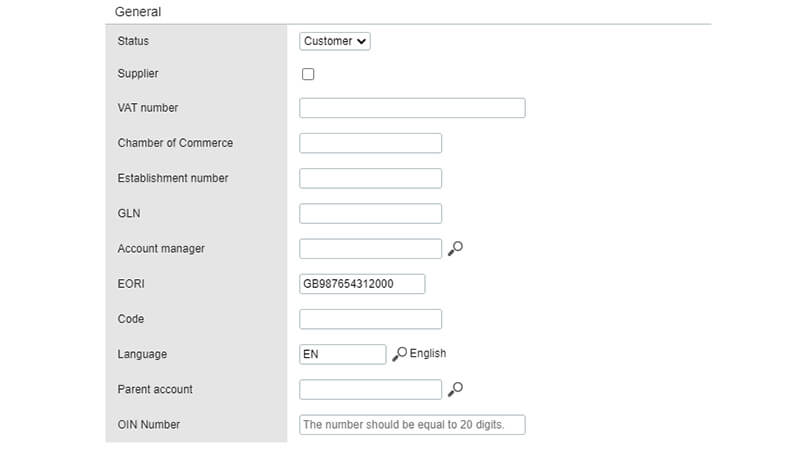This screenshot has width=800, height=450.
Task: Select the OIN Number placeholder field
Action: (x=412, y=425)
